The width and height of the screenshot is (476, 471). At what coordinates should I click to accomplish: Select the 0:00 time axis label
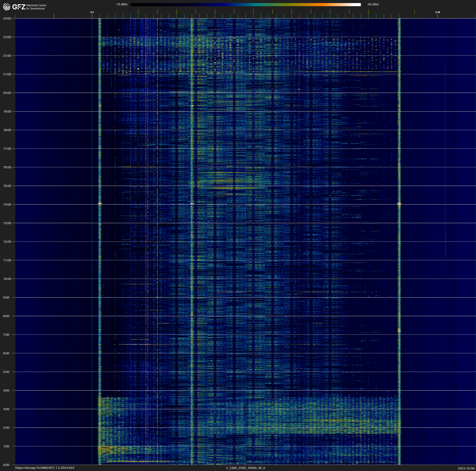tap(6, 465)
